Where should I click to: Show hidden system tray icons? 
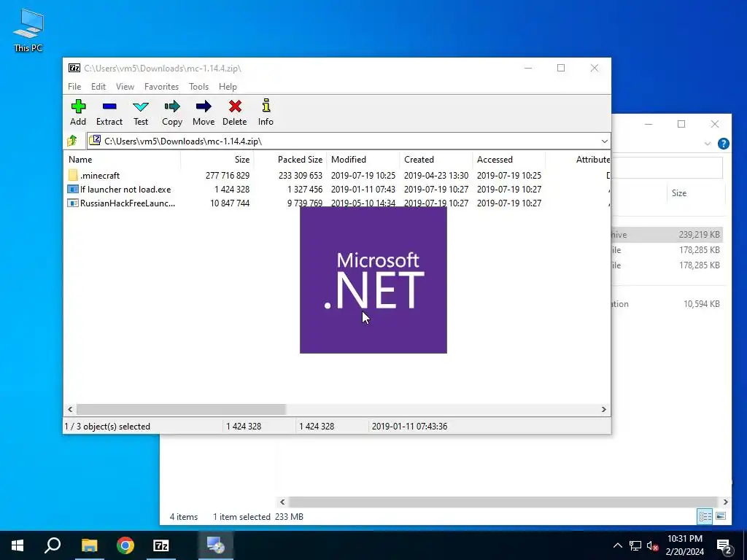pos(617,545)
